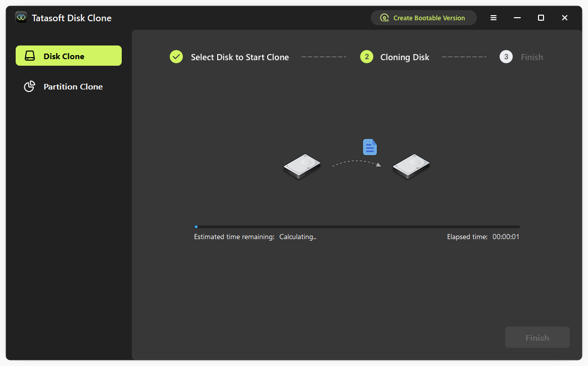588x366 pixels.
Task: Click the "Calculating.." estimated time text
Action: [298, 237]
